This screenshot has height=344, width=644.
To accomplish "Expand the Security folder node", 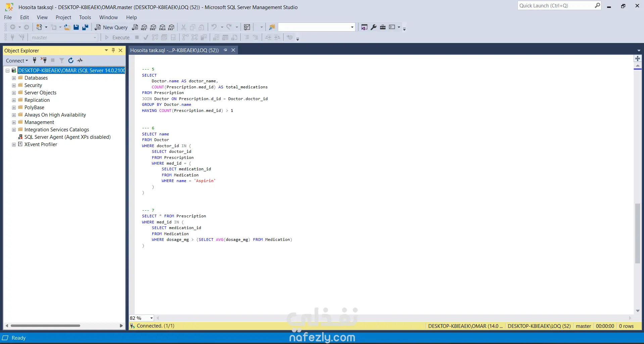I will point(14,85).
